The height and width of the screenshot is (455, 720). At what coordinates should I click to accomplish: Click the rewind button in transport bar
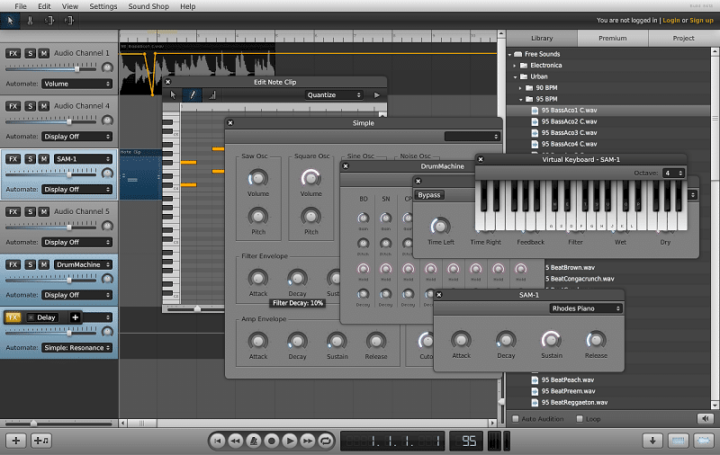(x=235, y=440)
